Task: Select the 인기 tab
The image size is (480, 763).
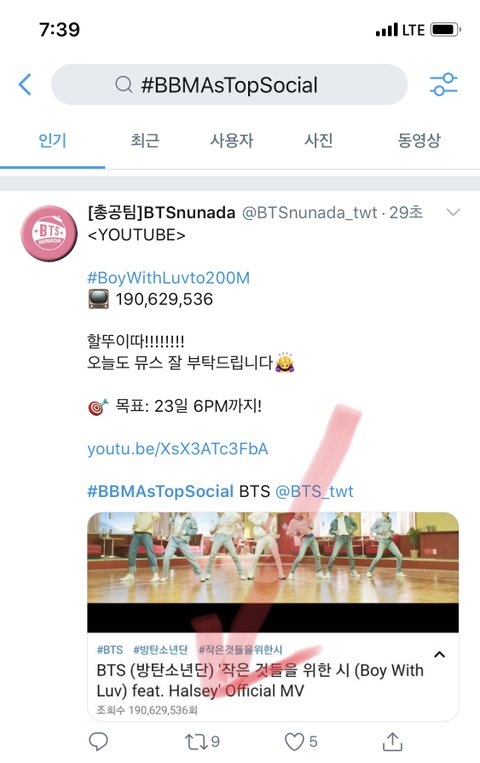Action: coord(52,141)
